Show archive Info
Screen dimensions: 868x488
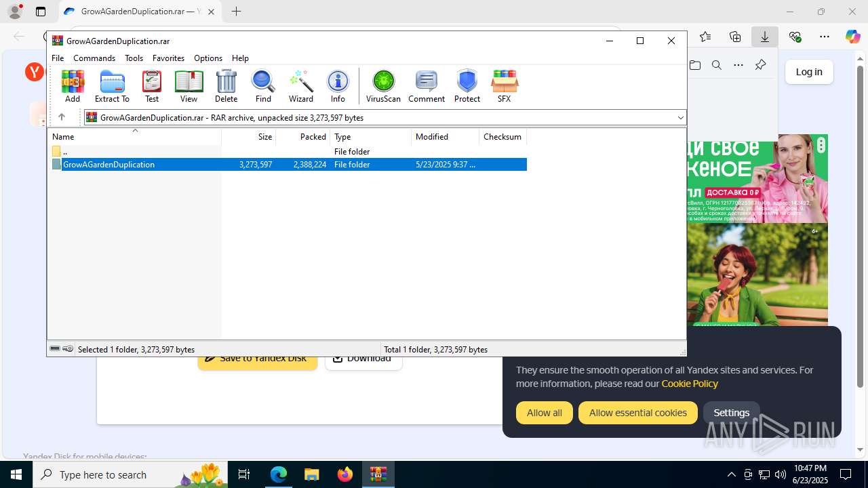pos(338,86)
